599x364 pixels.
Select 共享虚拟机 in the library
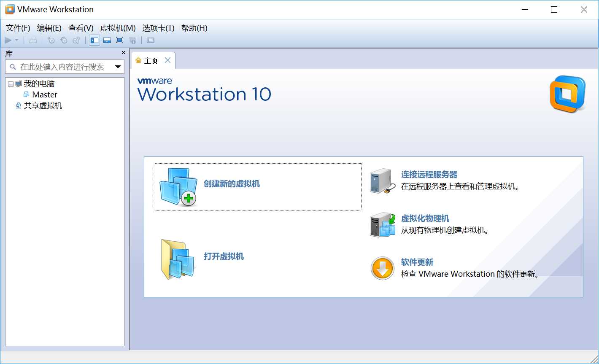pyautogui.click(x=43, y=105)
